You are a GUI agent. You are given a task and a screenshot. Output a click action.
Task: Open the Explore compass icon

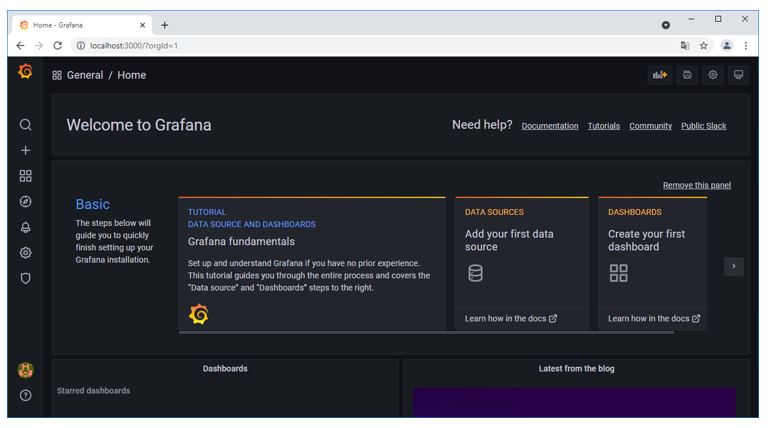click(26, 202)
